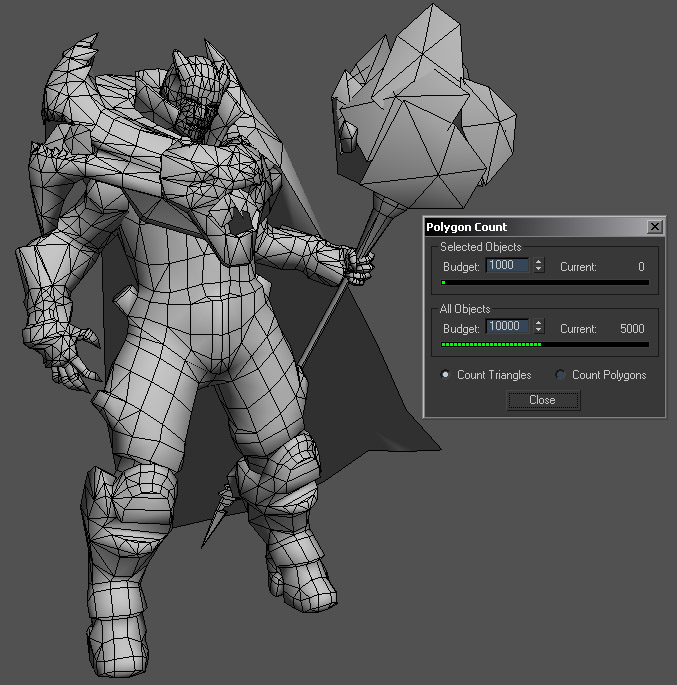Click the Selected Objects group label
This screenshot has width=677, height=685.
pos(480,247)
